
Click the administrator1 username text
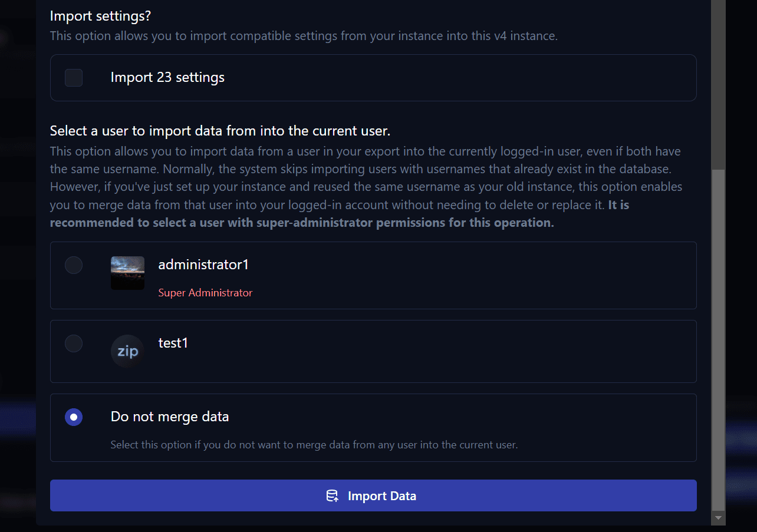203,265
